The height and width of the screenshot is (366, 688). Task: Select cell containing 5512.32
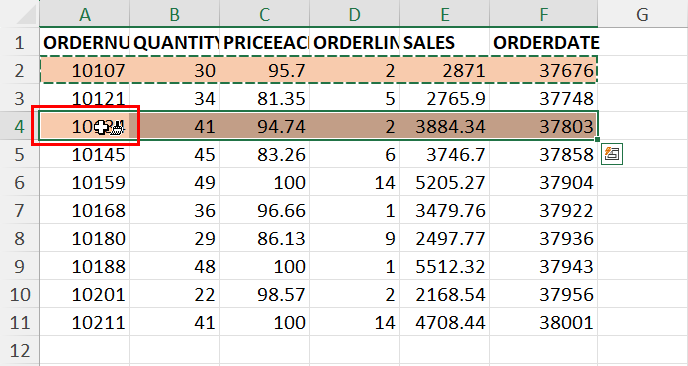pos(444,267)
